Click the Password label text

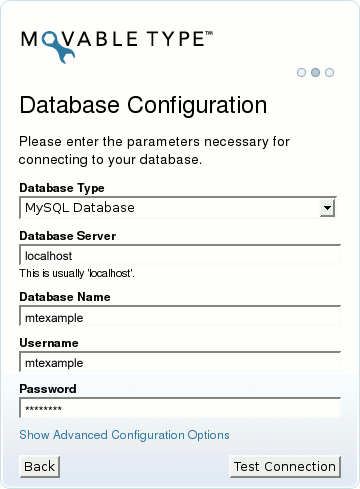(x=48, y=389)
